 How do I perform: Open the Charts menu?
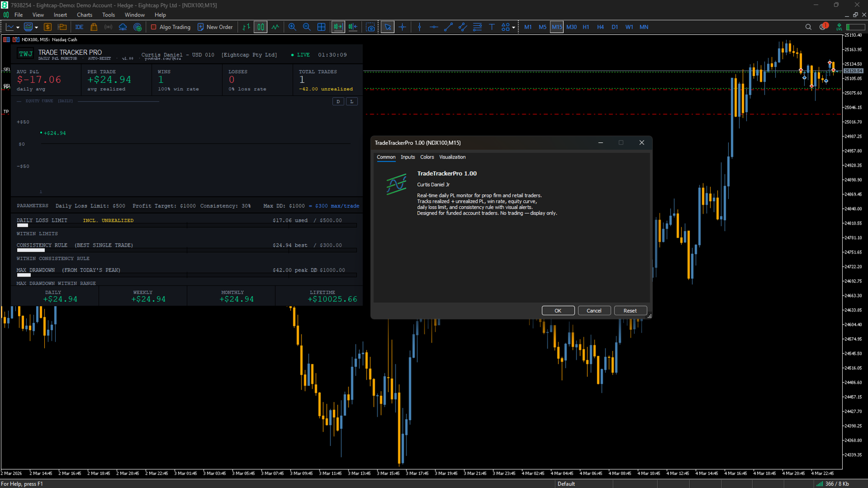click(84, 15)
